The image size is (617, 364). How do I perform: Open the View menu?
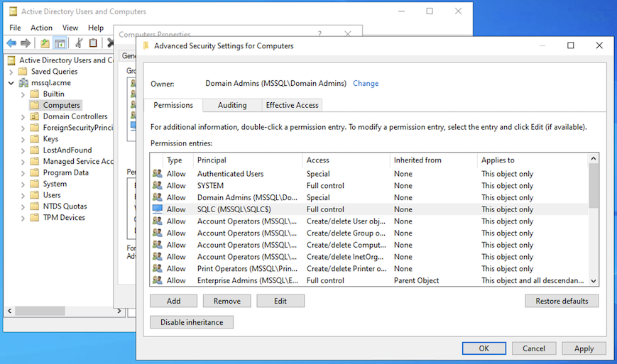70,28
